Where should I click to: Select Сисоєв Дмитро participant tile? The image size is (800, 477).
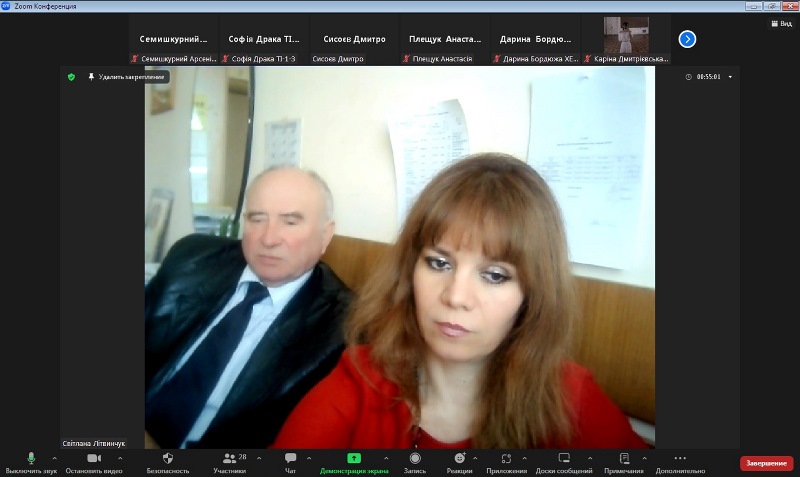[354, 39]
